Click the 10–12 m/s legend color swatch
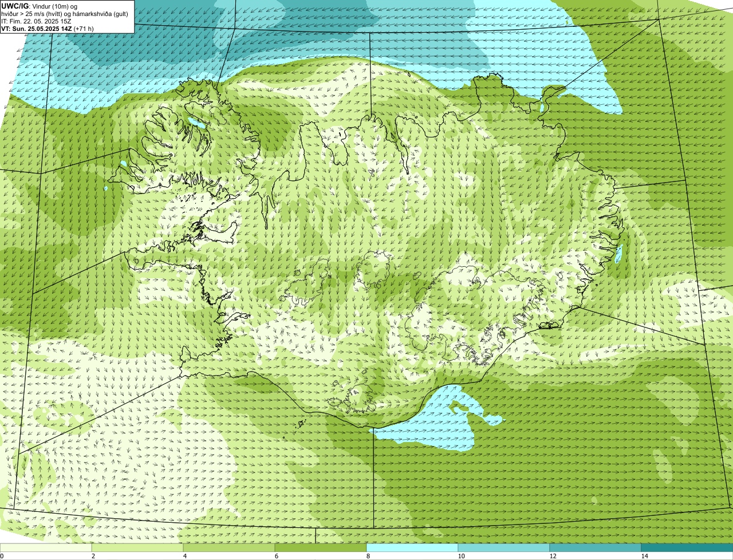This screenshot has height=560, width=733. pyautogui.click(x=504, y=547)
